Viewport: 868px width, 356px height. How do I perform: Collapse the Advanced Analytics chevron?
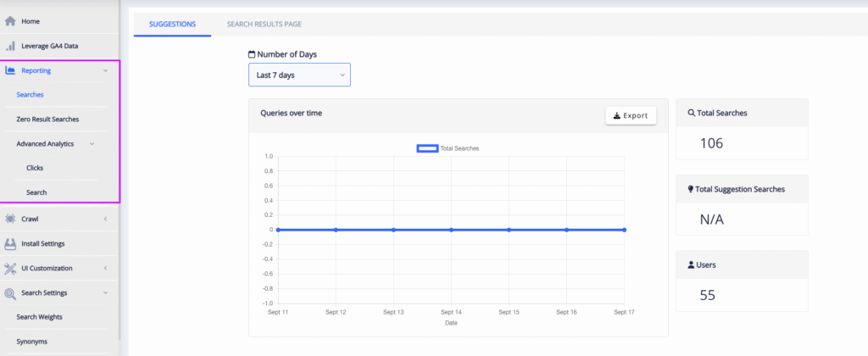tap(92, 144)
